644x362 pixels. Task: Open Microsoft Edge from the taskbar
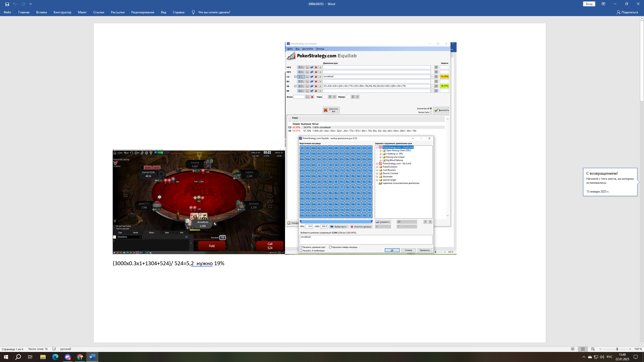coord(55,357)
